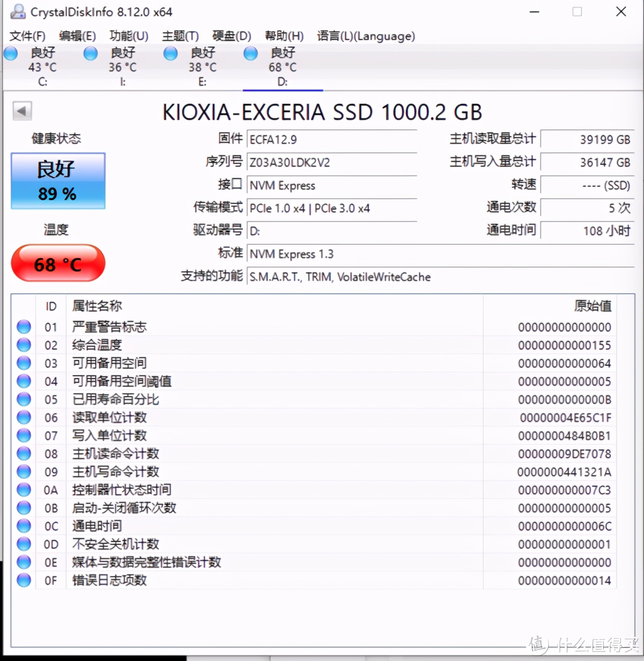Image resolution: width=644 pixels, height=661 pixels.
Task: Click the previous drive arrow button
Action: [22, 110]
